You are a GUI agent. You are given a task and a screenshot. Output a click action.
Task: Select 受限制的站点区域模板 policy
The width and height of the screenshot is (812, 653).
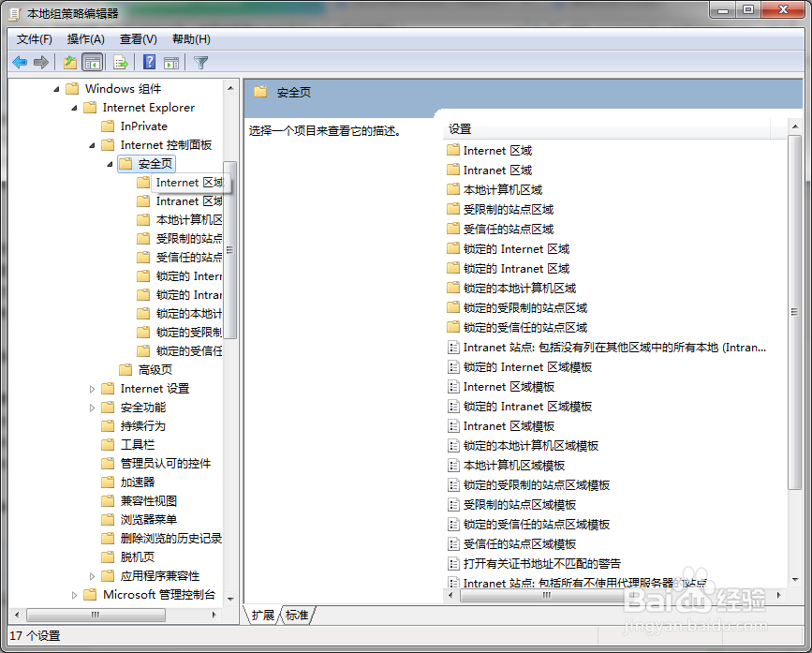coord(520,504)
